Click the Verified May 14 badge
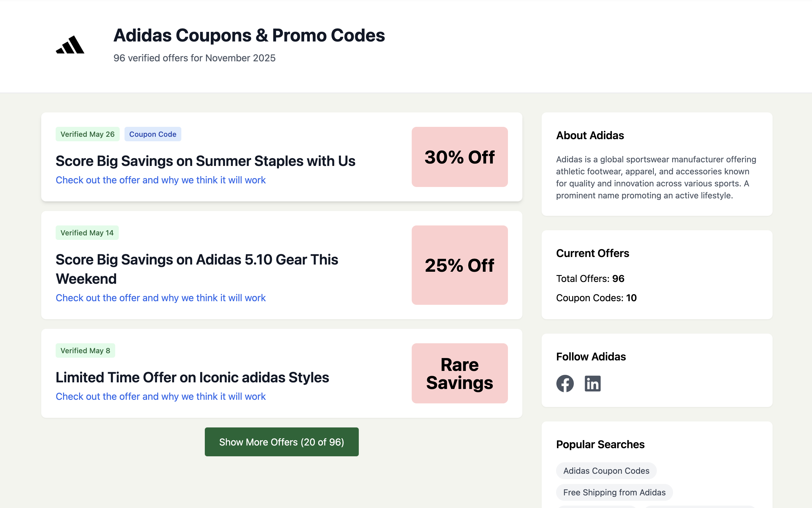The width and height of the screenshot is (812, 508). (87, 232)
